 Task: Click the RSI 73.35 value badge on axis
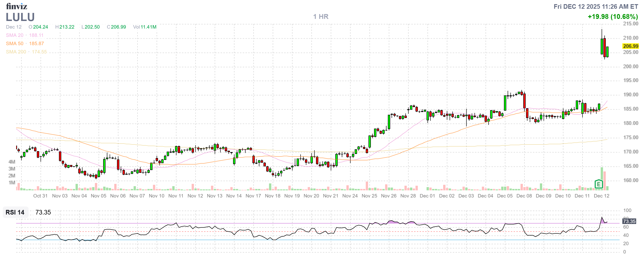coord(629,221)
